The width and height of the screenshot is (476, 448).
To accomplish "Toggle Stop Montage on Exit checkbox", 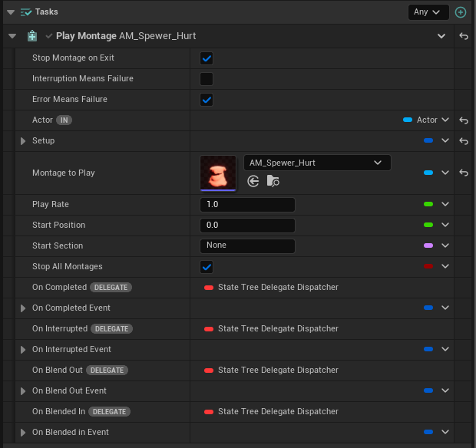I will (x=207, y=58).
